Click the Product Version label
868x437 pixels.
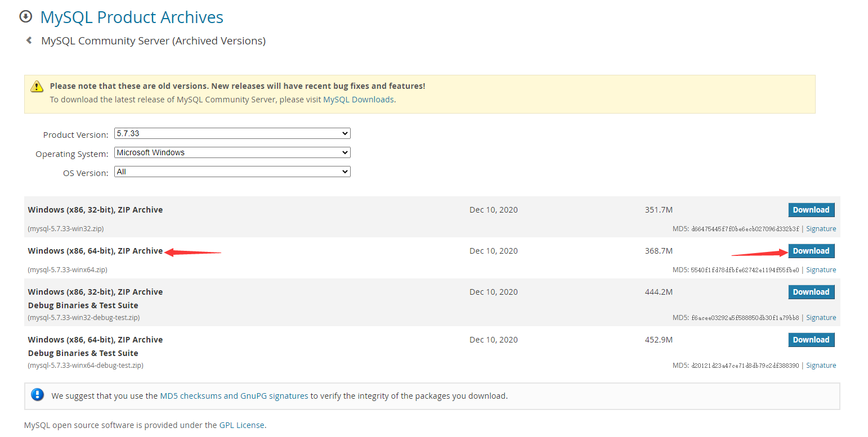pos(75,135)
